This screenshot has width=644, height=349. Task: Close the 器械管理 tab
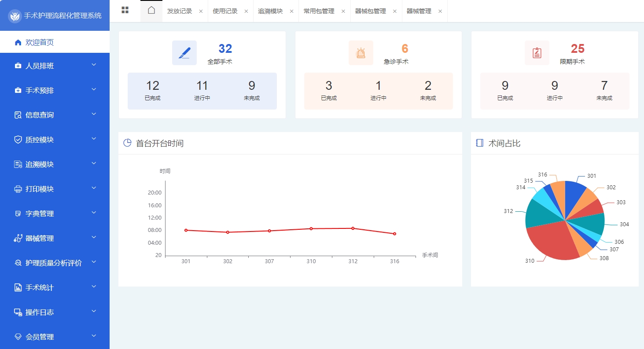tap(440, 11)
